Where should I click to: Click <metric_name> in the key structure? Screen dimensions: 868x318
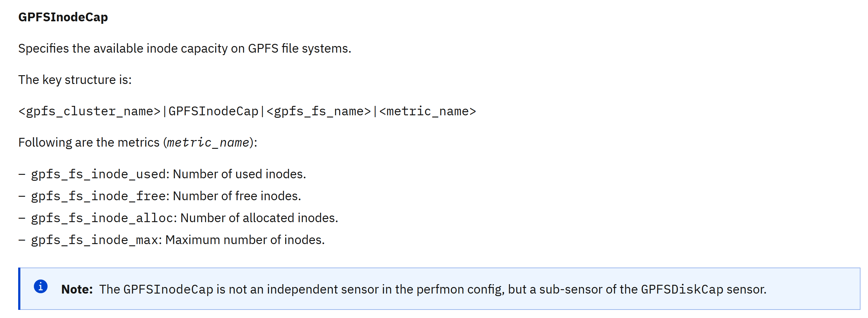coord(427,111)
